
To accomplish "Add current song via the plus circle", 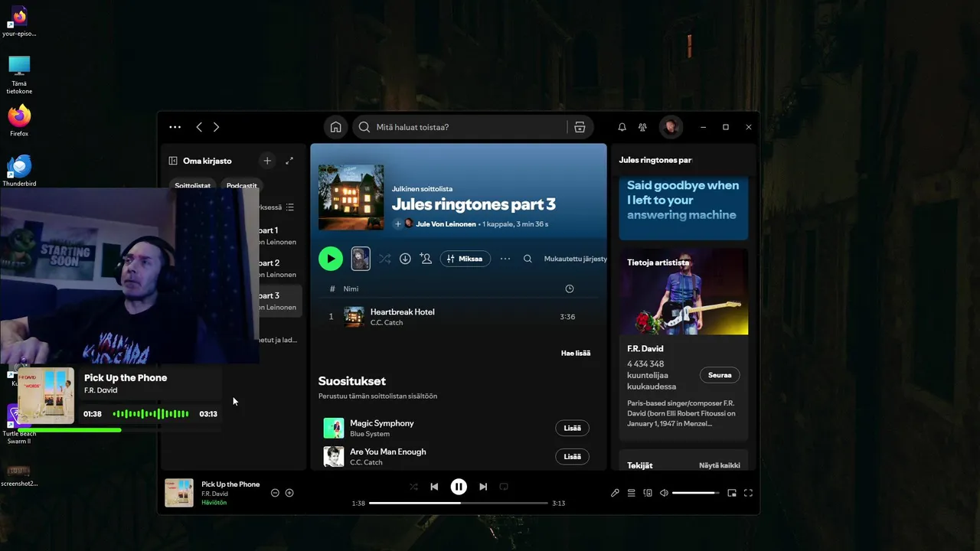I will coord(289,493).
